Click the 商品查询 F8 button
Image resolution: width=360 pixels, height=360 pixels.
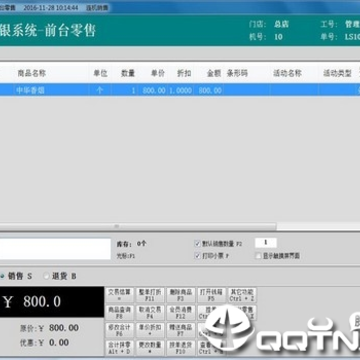120,313
